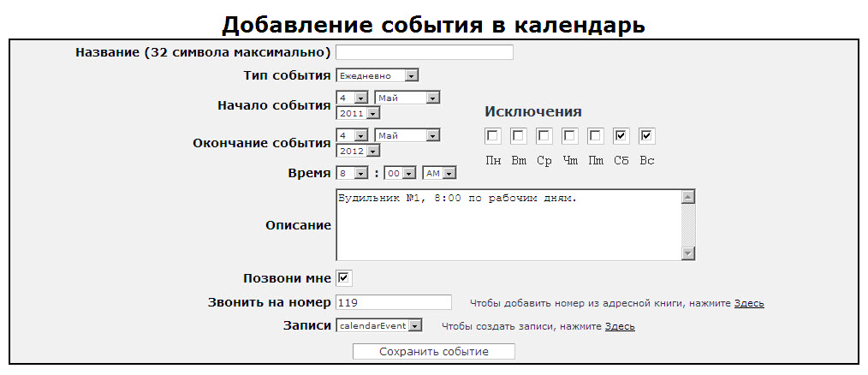Click 'Здесь' link to add address book number
Image resolution: width=868 pixels, height=375 pixels.
(x=749, y=304)
